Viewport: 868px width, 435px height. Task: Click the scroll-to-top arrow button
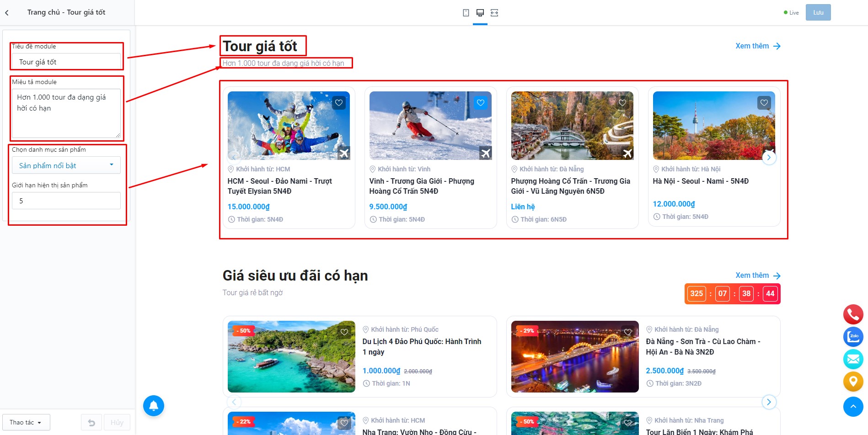tap(853, 407)
